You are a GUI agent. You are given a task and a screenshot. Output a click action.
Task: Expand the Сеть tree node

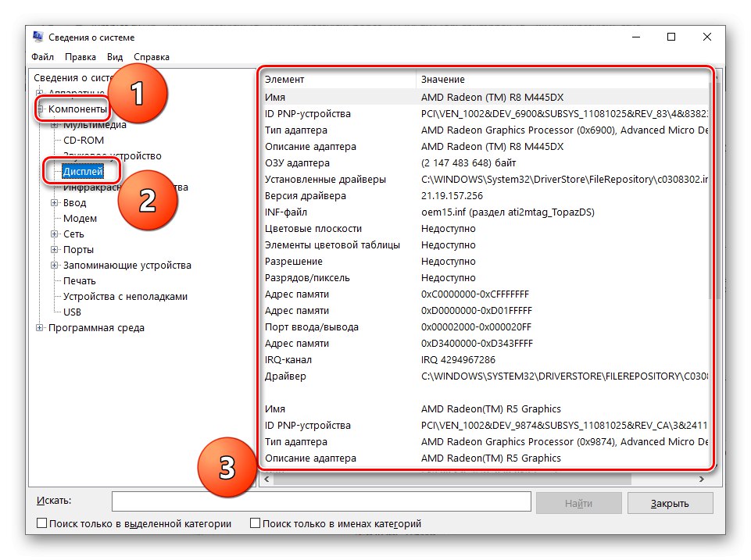(55, 234)
